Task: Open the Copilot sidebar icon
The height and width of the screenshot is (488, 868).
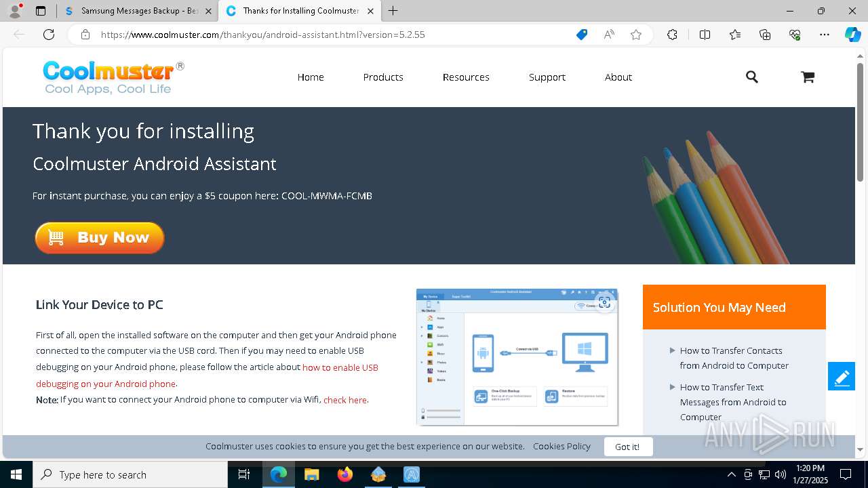Action: (852, 35)
